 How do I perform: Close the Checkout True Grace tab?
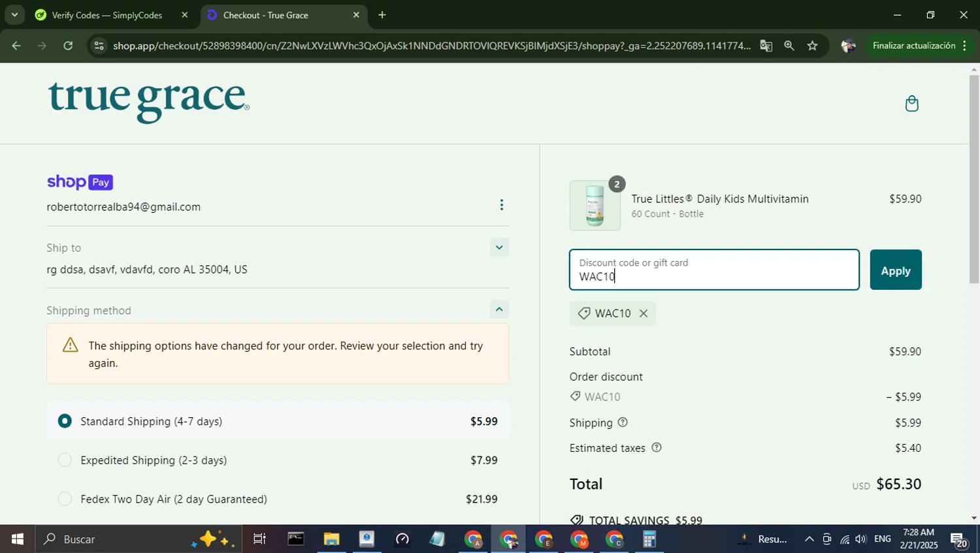tap(356, 15)
